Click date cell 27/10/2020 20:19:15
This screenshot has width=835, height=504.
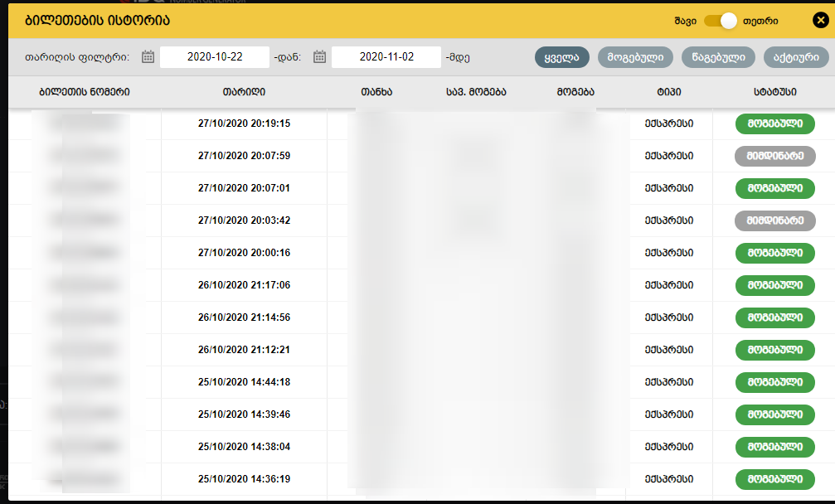tap(244, 124)
